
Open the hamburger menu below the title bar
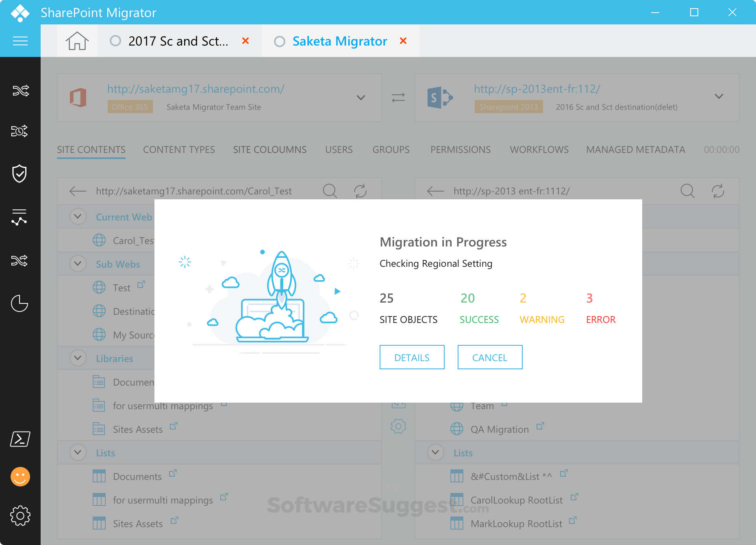20,41
